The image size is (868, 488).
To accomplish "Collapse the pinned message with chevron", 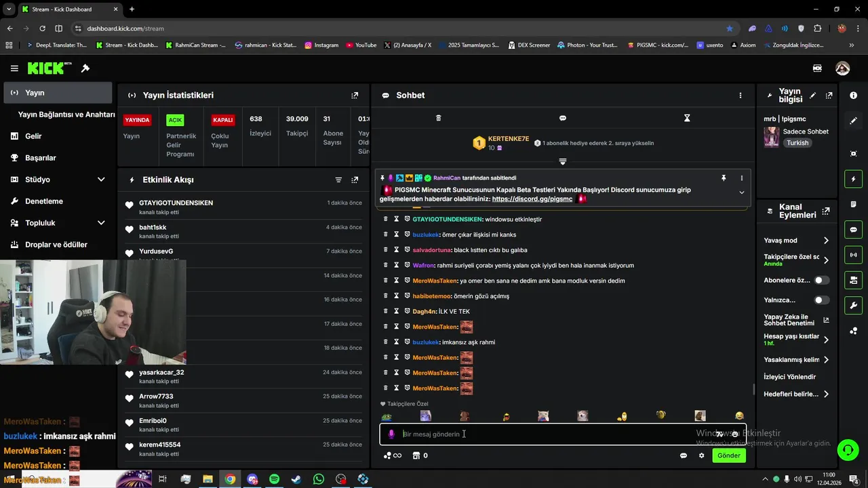I will [x=741, y=192].
